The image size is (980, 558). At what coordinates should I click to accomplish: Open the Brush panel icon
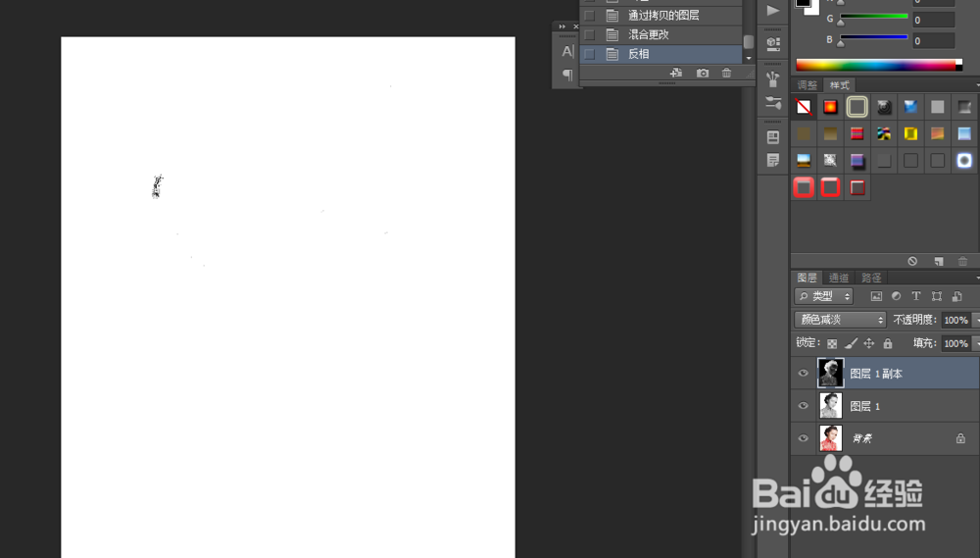click(773, 78)
